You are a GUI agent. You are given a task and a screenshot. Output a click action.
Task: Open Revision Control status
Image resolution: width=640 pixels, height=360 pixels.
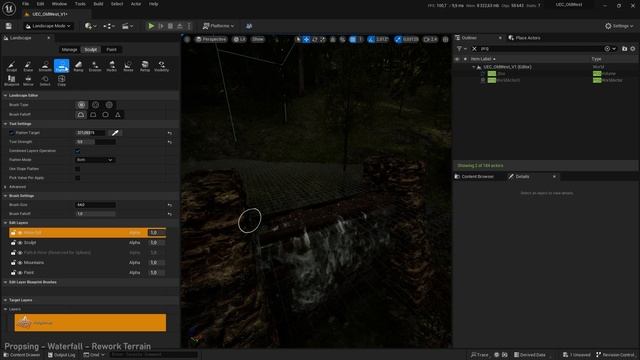(x=615, y=355)
